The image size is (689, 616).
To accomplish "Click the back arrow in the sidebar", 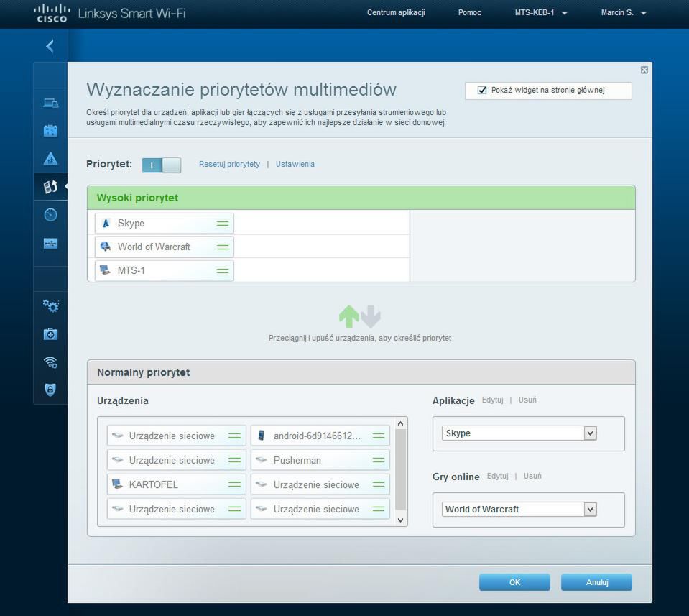I will coord(50,46).
